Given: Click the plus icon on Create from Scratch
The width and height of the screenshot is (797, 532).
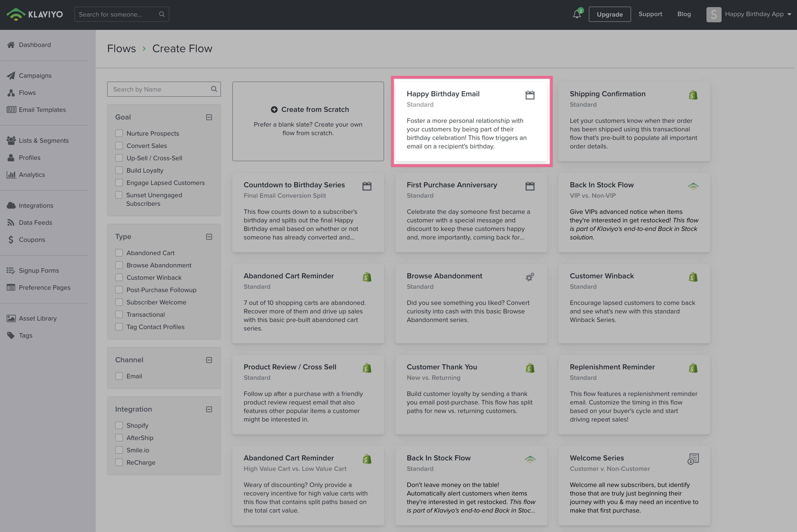Looking at the screenshot, I should (x=274, y=110).
